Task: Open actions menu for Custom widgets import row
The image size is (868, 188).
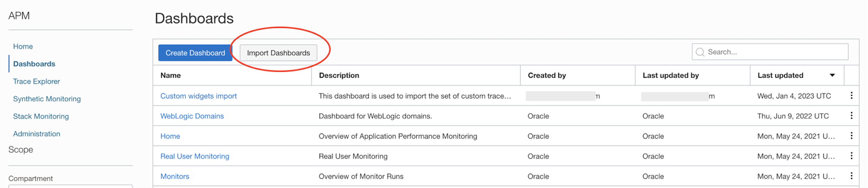Action: (x=851, y=96)
